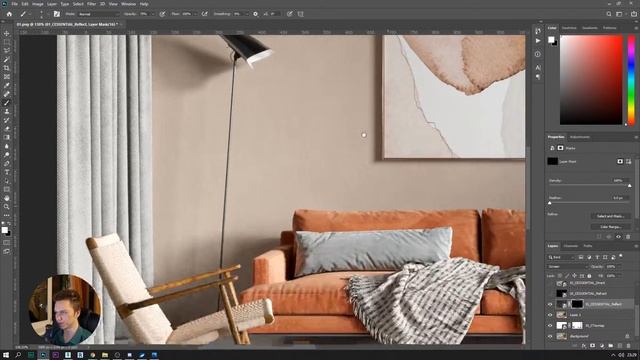Image resolution: width=640 pixels, height=360 pixels.
Task: Open the layer blend mode dropdown
Action: tap(567, 267)
